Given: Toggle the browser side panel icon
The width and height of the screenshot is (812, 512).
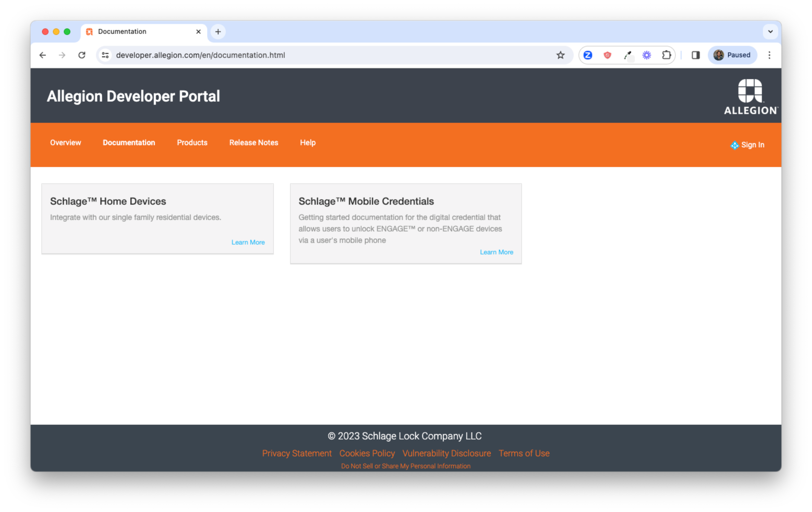Looking at the screenshot, I should (696, 55).
